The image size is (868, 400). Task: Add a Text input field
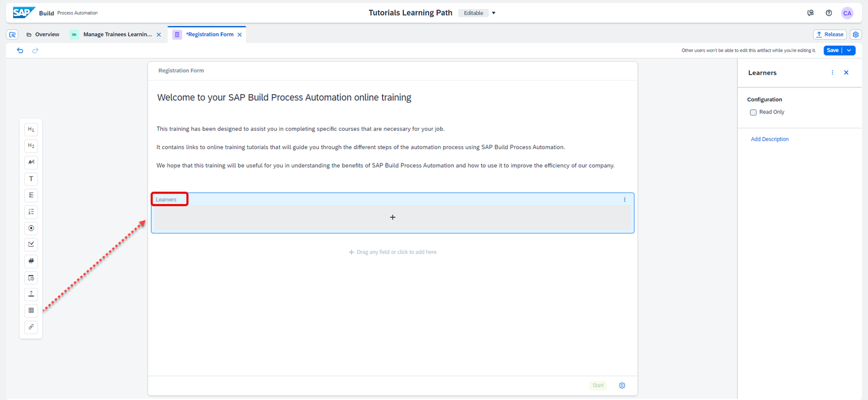point(31,179)
